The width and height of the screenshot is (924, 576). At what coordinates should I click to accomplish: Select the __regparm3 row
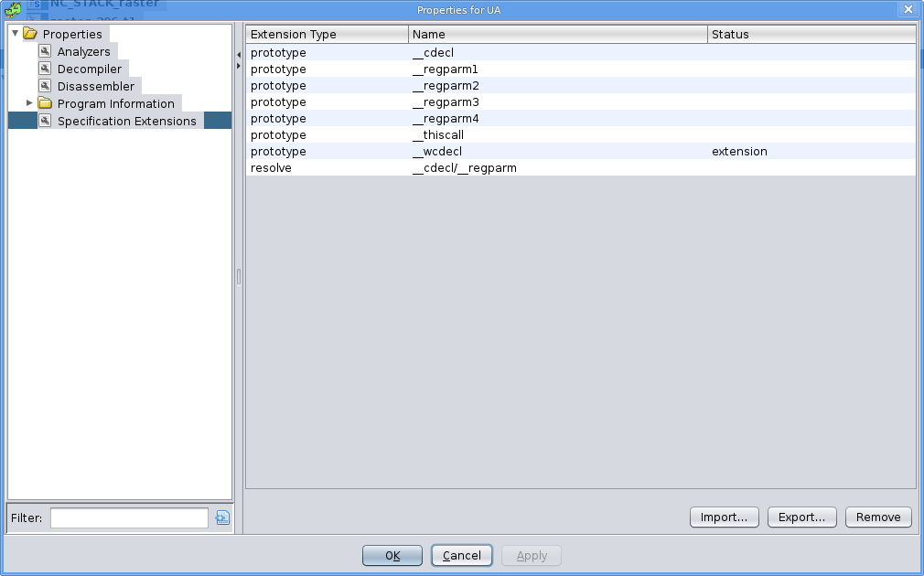click(581, 101)
